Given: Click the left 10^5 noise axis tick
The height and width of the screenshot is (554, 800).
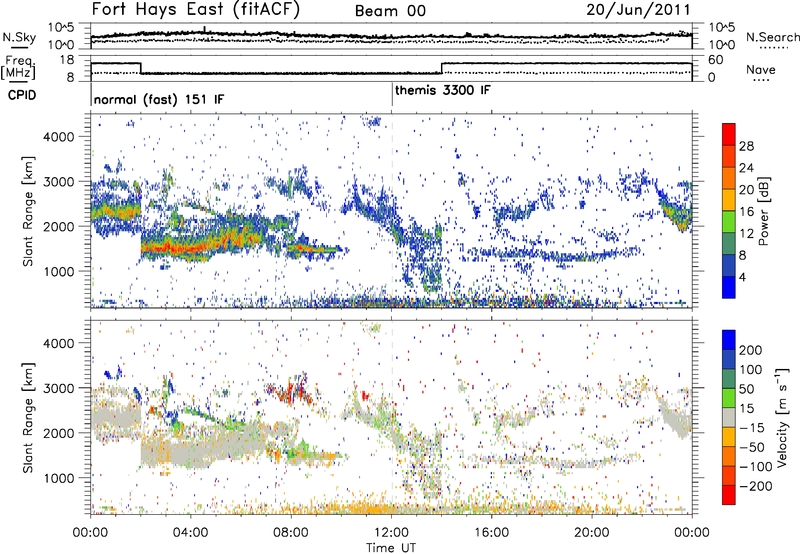Looking at the screenshot, I should 62,27.
